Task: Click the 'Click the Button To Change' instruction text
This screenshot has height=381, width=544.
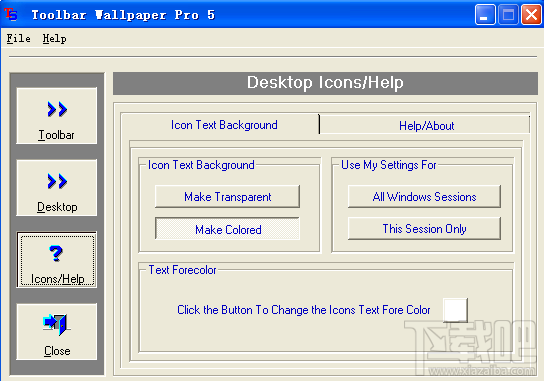Action: pos(304,310)
